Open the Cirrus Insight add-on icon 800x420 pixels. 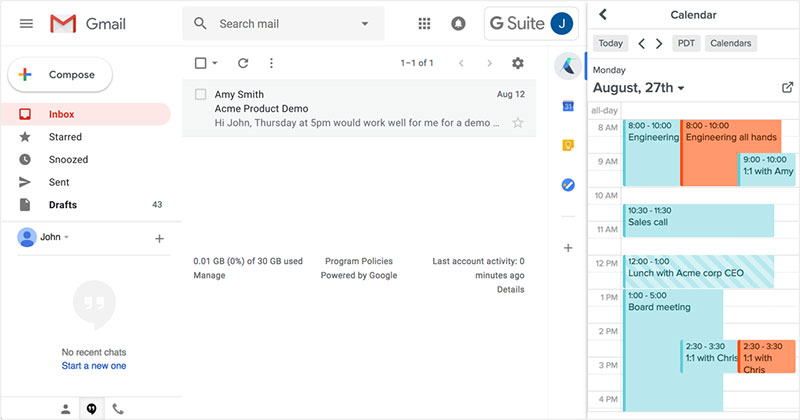click(568, 66)
